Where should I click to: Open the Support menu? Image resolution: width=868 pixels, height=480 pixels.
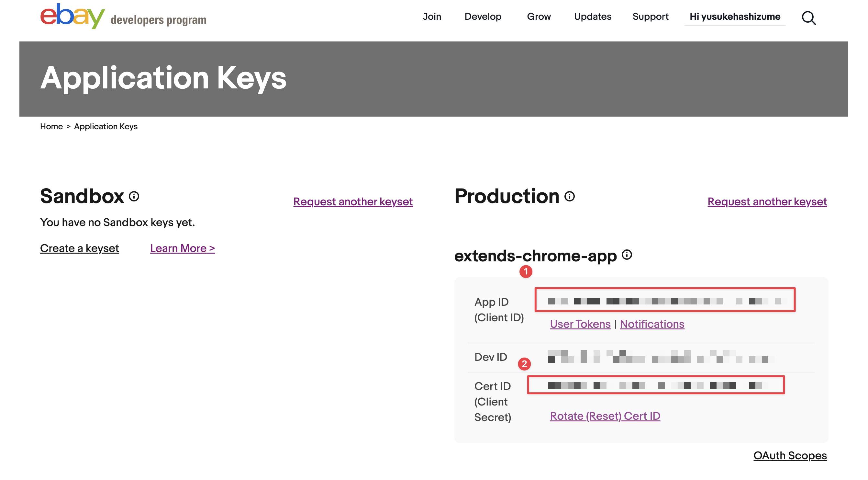pos(650,17)
